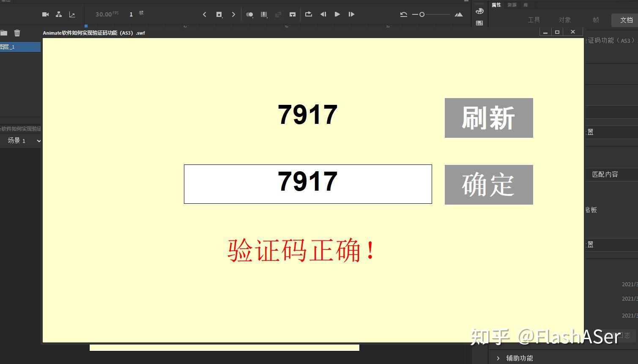638x364 pixels.
Task: Click the previous keyframe arrow
Action: point(205,14)
